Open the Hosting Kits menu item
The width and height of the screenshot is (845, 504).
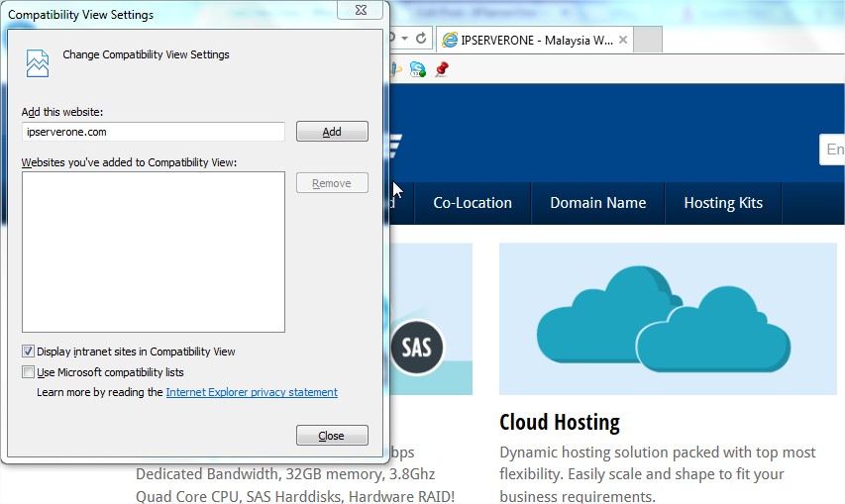tap(723, 203)
